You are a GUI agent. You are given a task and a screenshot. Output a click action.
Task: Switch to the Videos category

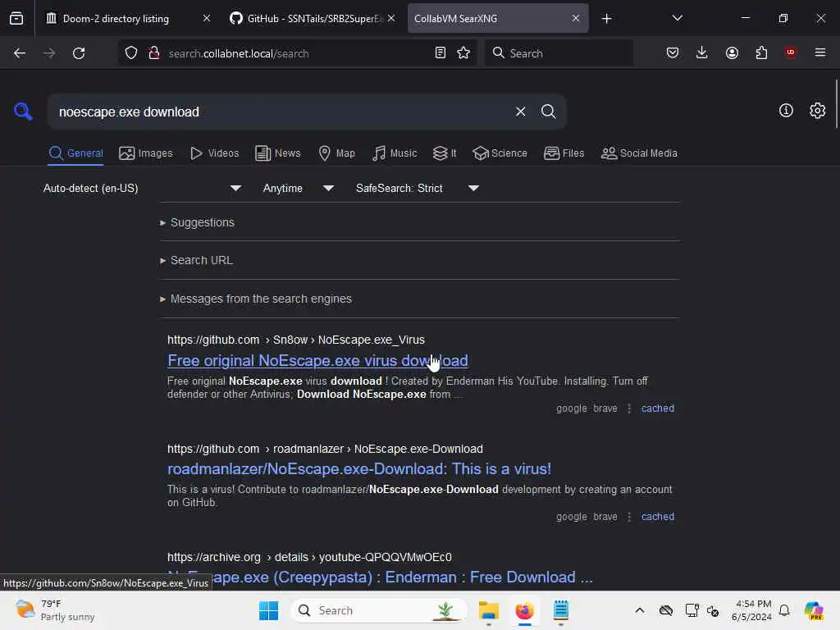214,153
